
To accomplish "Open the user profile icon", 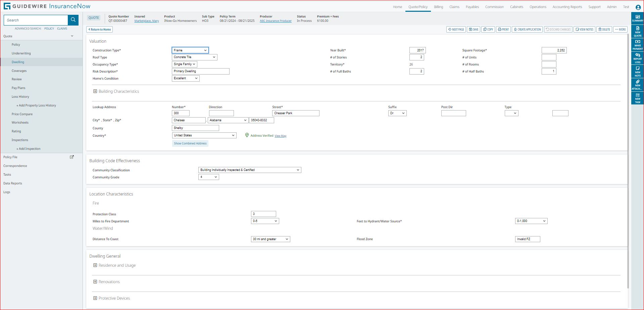I will (x=638, y=7).
